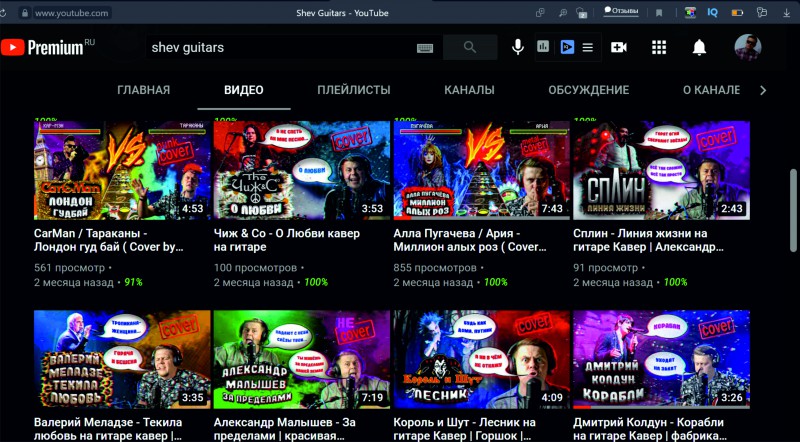Open title link Король и Шут - Лесник
Image resolution: width=800 pixels, height=442 pixels.
click(464, 429)
